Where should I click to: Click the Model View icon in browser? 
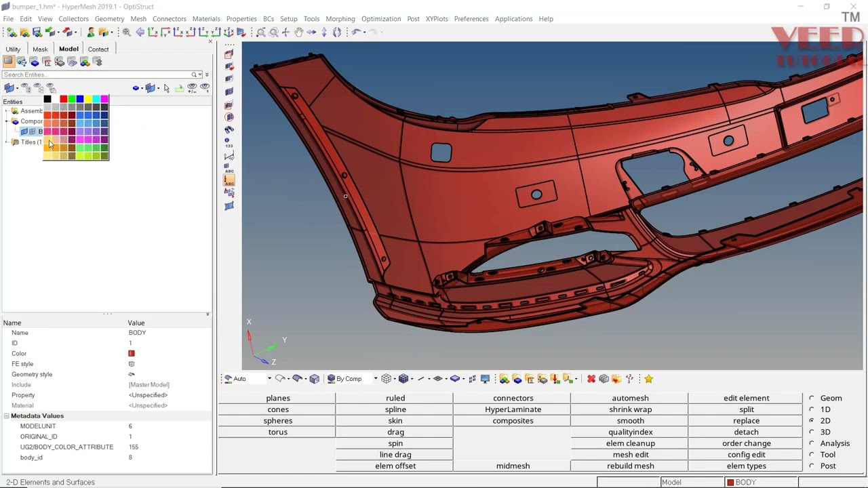[9, 62]
